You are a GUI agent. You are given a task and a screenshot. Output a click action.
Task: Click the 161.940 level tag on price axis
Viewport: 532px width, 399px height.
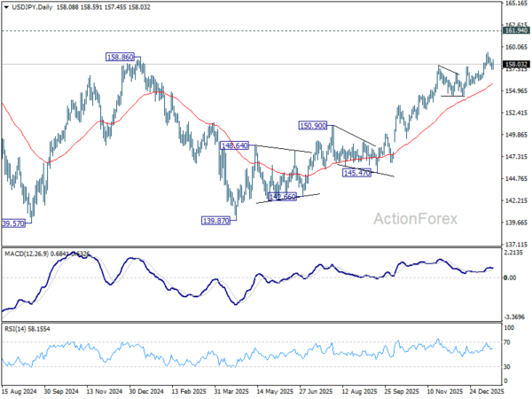tap(516, 30)
